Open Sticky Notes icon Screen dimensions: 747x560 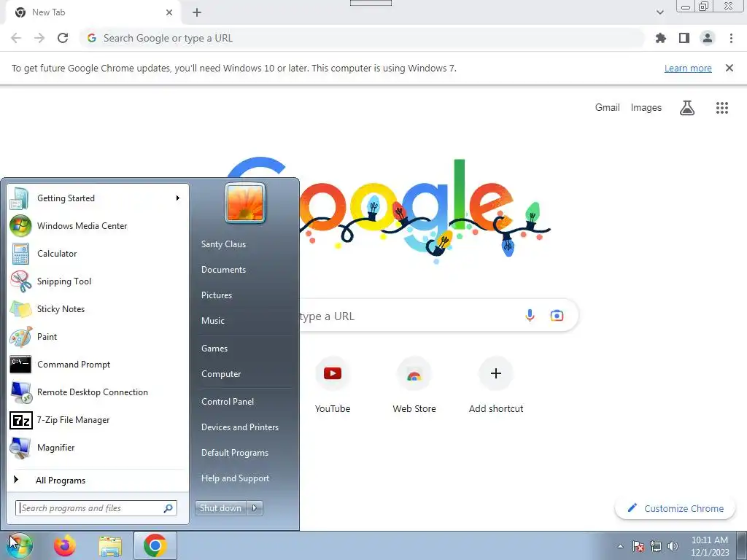tap(20, 309)
